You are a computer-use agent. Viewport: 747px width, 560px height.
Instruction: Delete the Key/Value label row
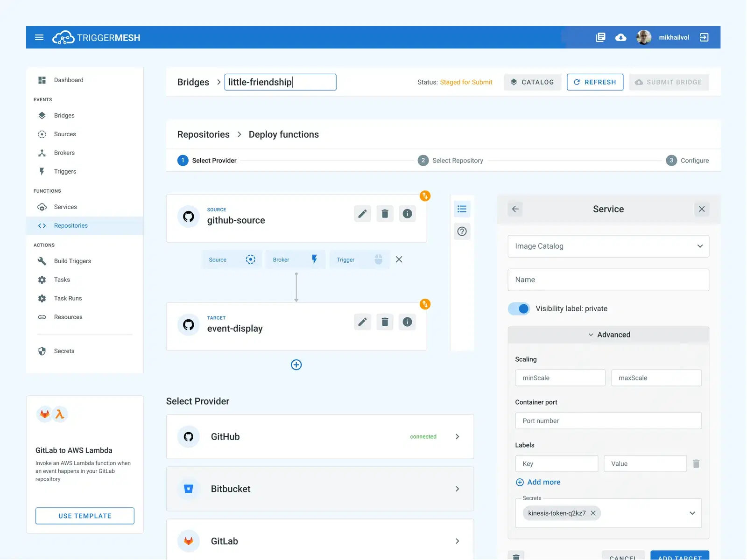tap(696, 464)
